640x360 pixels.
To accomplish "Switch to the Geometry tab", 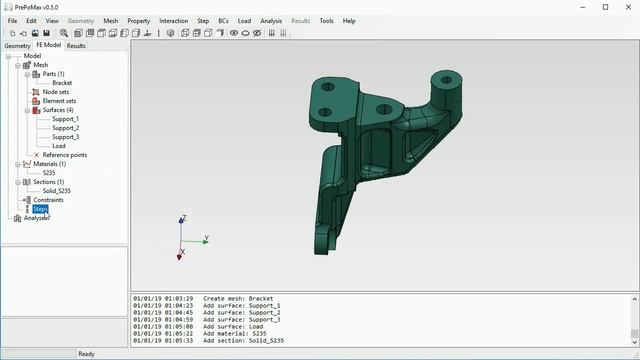I will (x=17, y=46).
